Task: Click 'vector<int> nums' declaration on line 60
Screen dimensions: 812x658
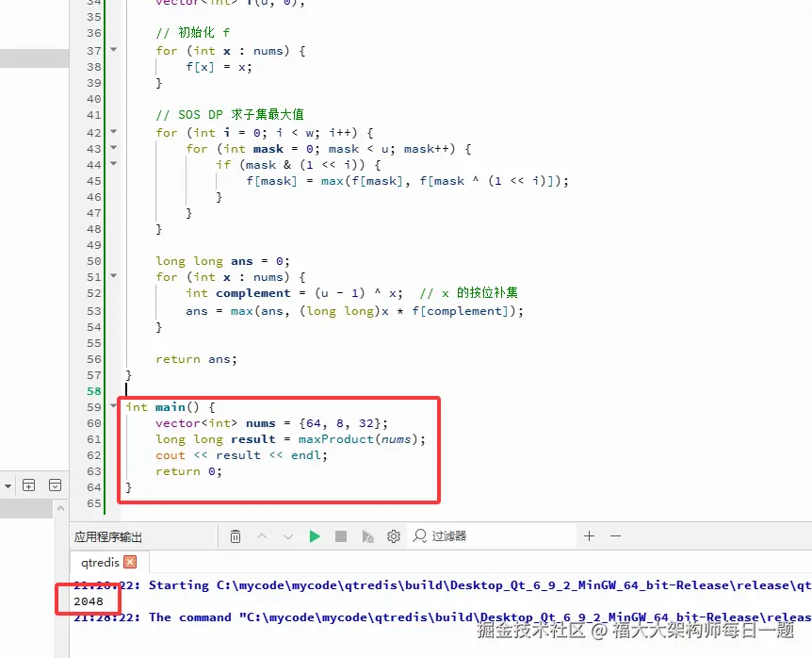Action: [x=271, y=423]
